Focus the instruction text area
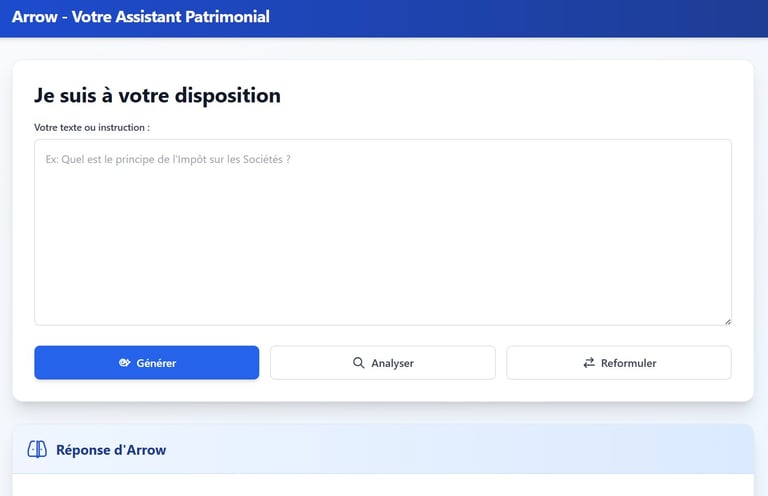This screenshot has height=496, width=768. coord(383,233)
